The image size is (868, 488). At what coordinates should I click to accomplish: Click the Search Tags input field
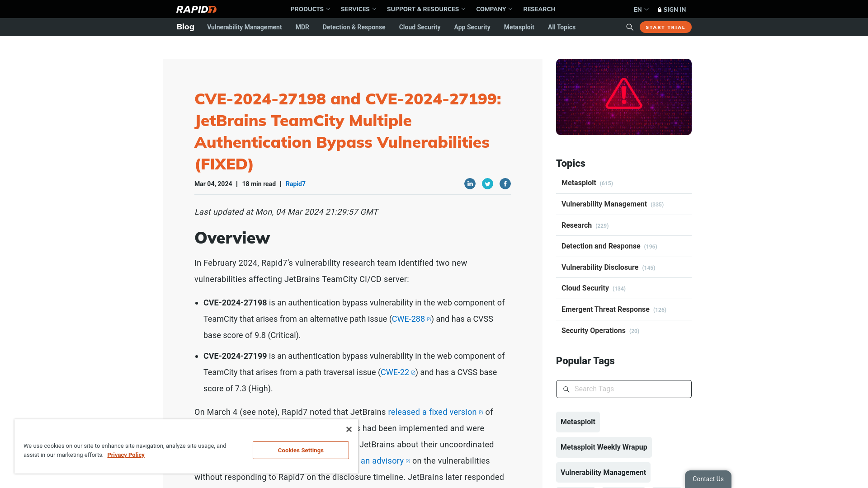pos(623,389)
